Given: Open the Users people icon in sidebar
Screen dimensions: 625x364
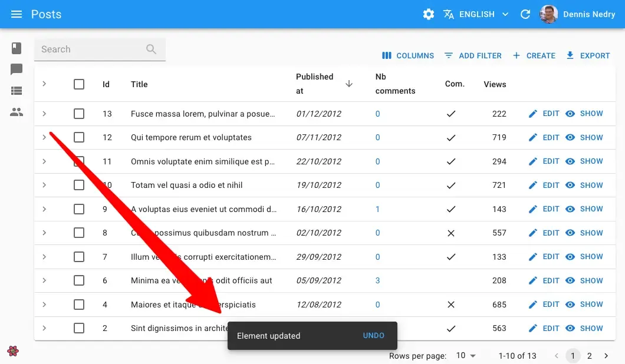Looking at the screenshot, I should tap(17, 112).
